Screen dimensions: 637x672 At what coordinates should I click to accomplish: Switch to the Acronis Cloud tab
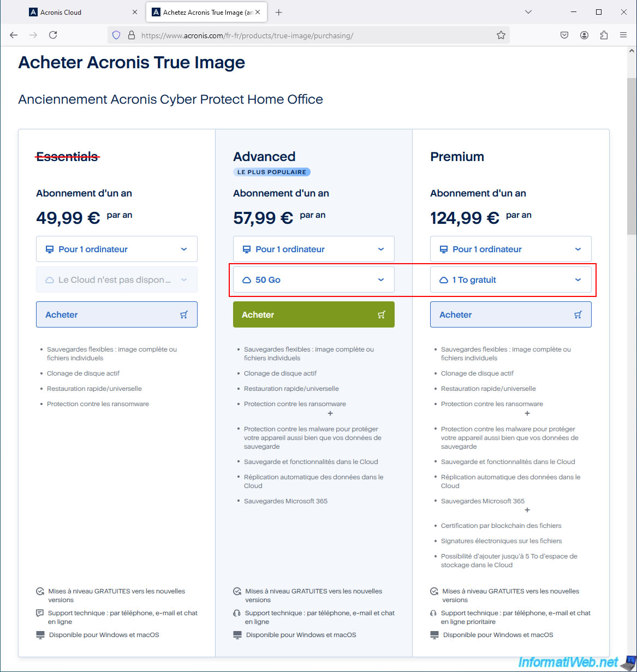(x=76, y=12)
